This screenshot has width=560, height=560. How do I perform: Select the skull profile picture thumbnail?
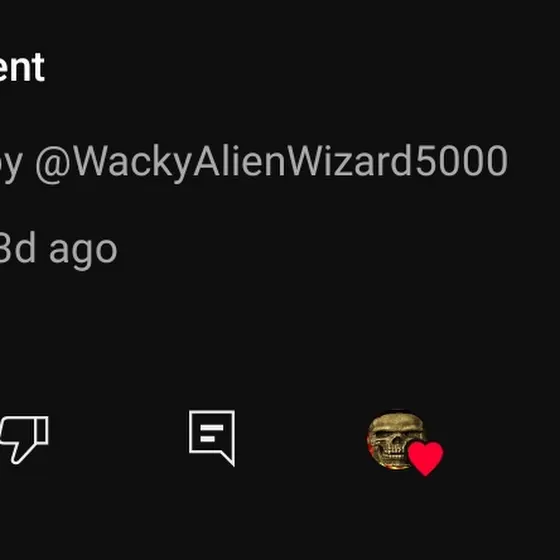396,440
